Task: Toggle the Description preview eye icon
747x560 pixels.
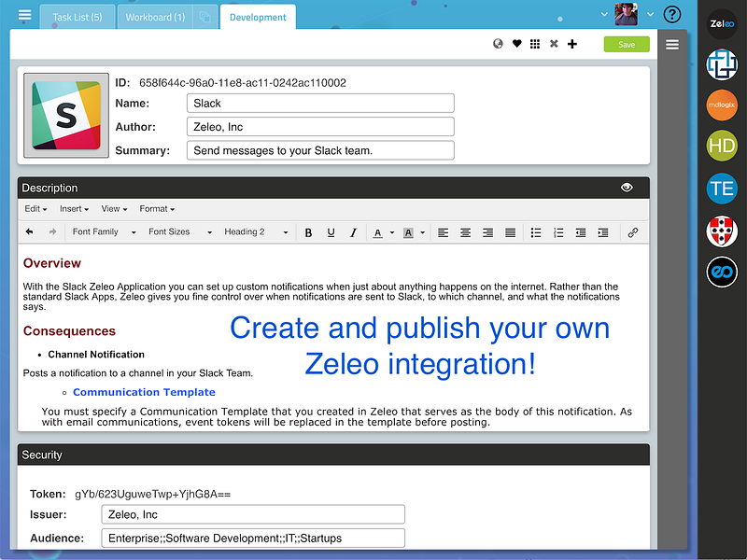Action: pyautogui.click(x=627, y=188)
